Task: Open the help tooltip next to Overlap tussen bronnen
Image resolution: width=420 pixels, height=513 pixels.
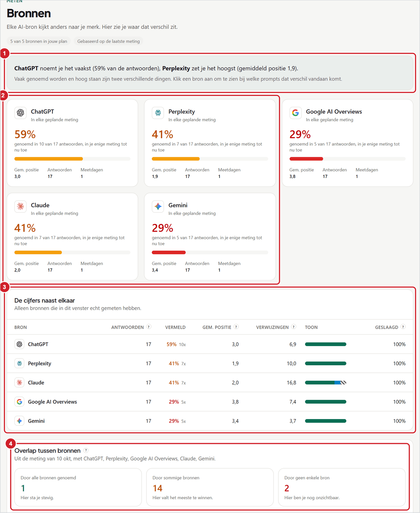Action: point(86,450)
